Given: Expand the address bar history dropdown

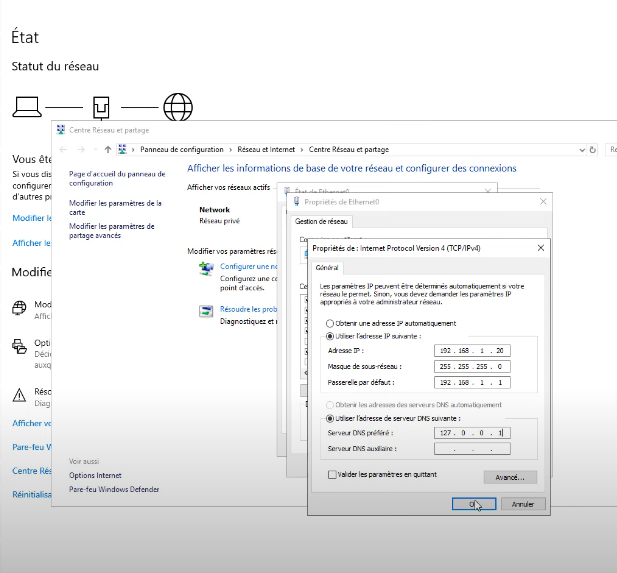Looking at the screenshot, I should 582,150.
